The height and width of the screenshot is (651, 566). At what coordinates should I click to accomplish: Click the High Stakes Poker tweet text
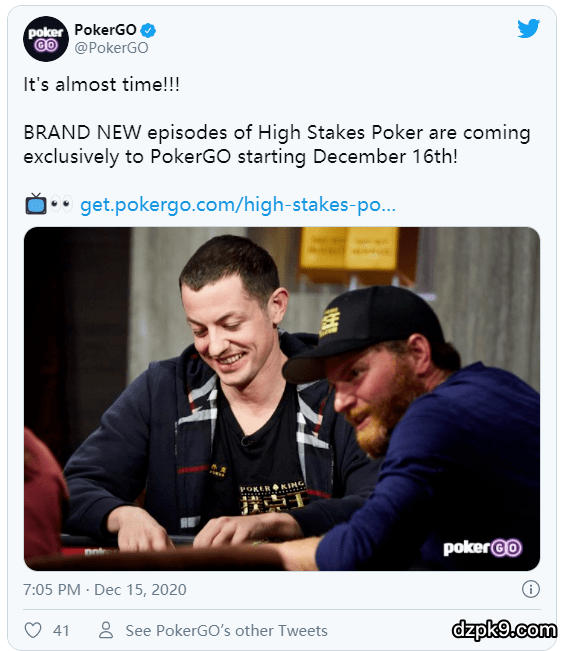[x=277, y=144]
